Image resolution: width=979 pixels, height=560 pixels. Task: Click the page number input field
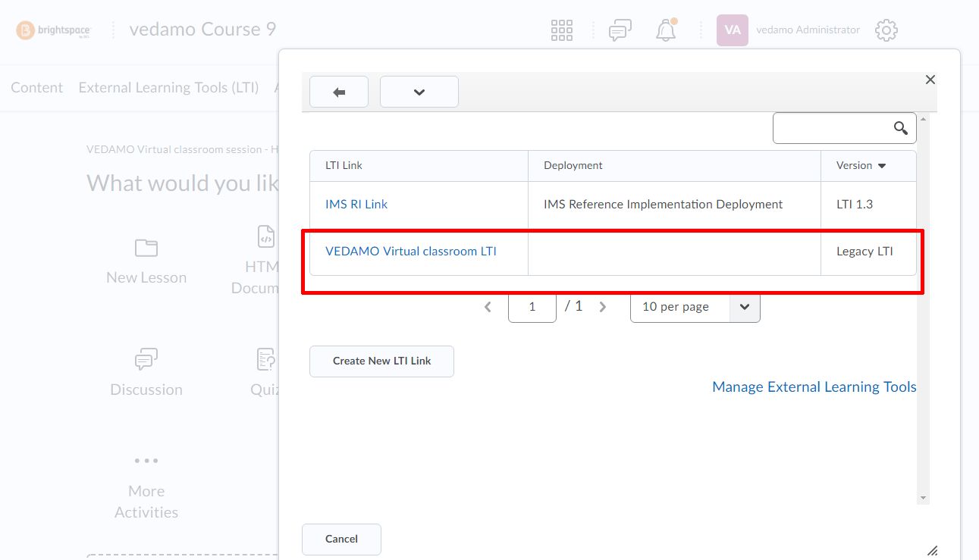[532, 307]
